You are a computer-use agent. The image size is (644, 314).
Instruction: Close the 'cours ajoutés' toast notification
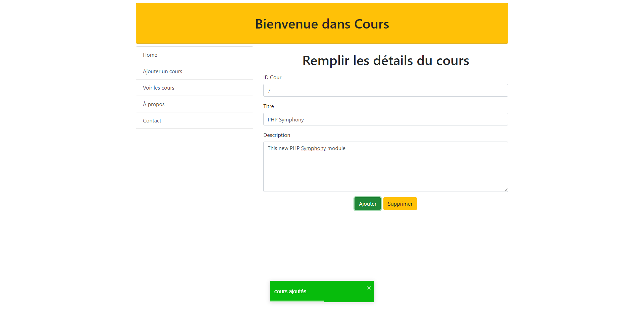pyautogui.click(x=369, y=288)
